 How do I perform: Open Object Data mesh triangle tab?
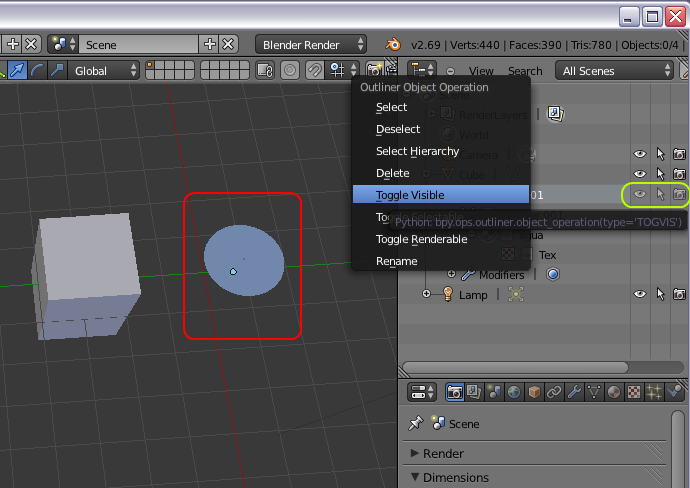click(x=594, y=392)
